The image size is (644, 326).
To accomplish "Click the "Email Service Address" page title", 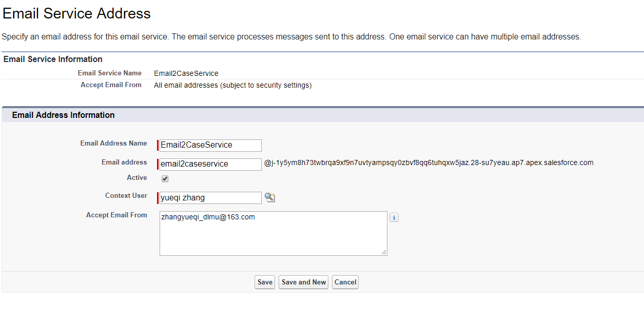I will click(76, 13).
